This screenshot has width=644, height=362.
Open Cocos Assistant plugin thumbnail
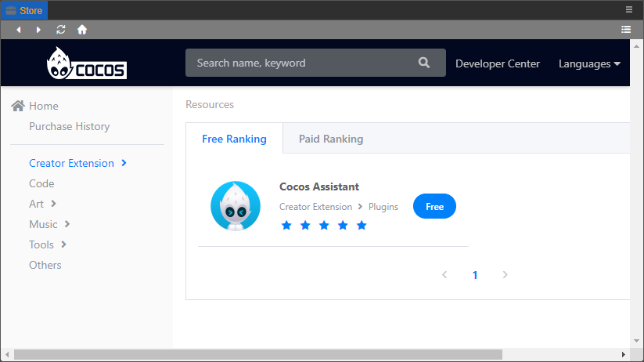tap(235, 206)
